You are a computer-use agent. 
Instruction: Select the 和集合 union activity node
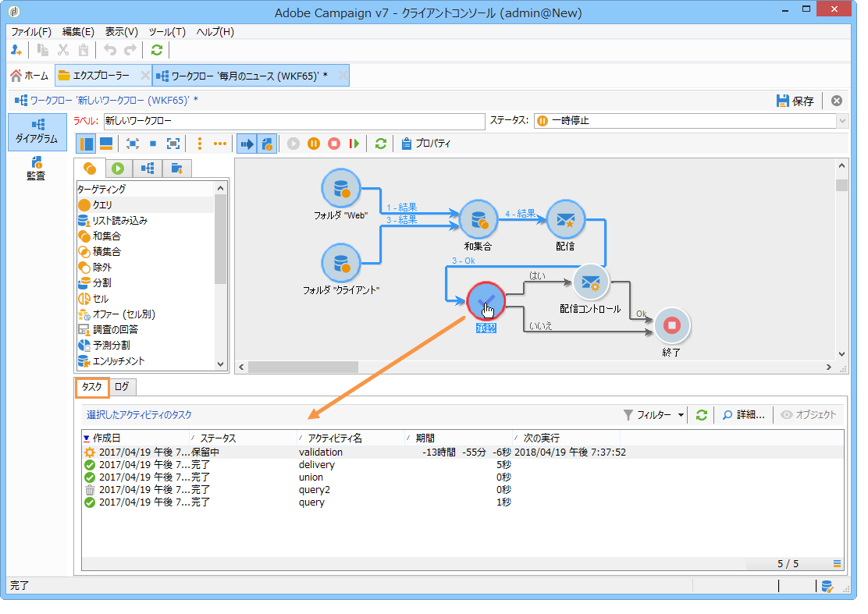478,220
